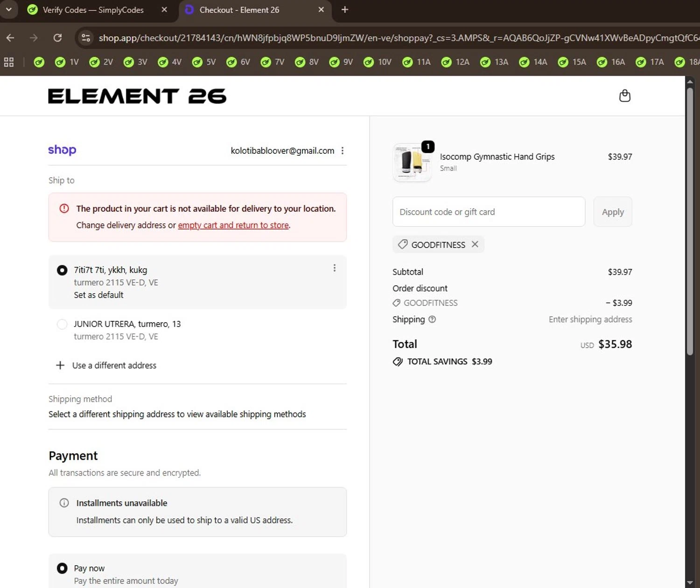Close the Verify Codes SimplyCodes tab
Viewport: 700px width, 588px height.
point(164,9)
